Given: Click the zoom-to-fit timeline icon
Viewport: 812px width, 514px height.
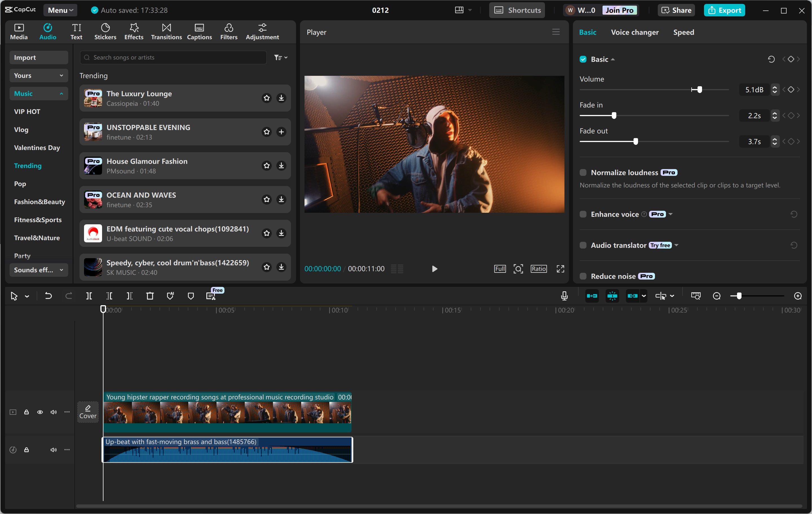Looking at the screenshot, I should pos(696,296).
